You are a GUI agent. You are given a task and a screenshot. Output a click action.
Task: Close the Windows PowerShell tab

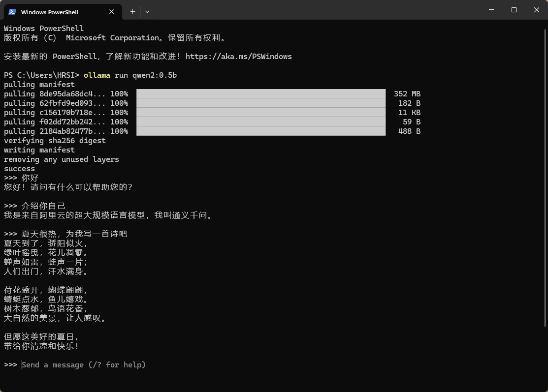111,12
